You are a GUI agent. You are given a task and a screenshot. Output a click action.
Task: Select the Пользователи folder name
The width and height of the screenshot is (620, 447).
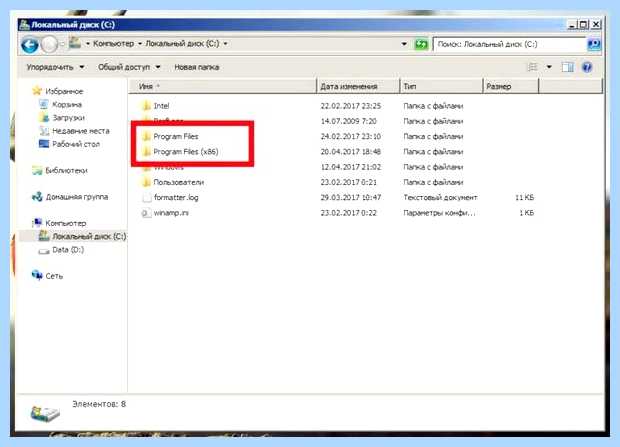click(x=179, y=182)
